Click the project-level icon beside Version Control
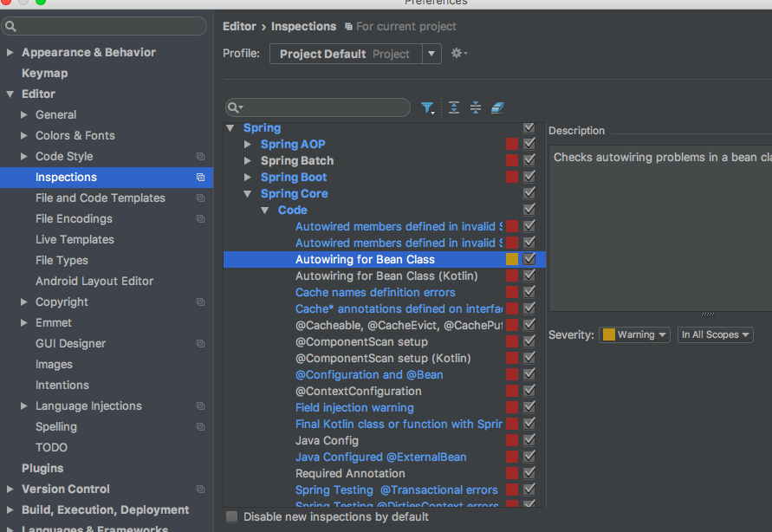Screen dimensions: 772x532 200,490
